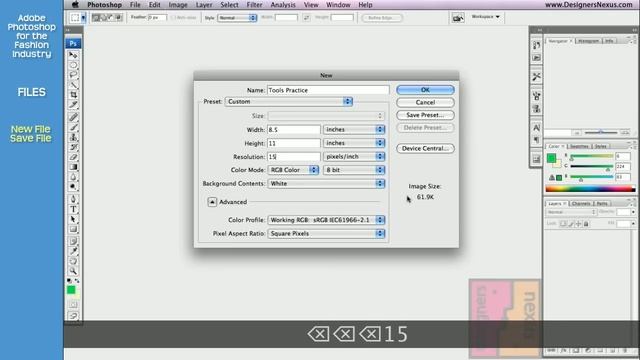Screen dimensions: 640x360
Task: Select the Magic Wand tool
Action: [x=73, y=84]
